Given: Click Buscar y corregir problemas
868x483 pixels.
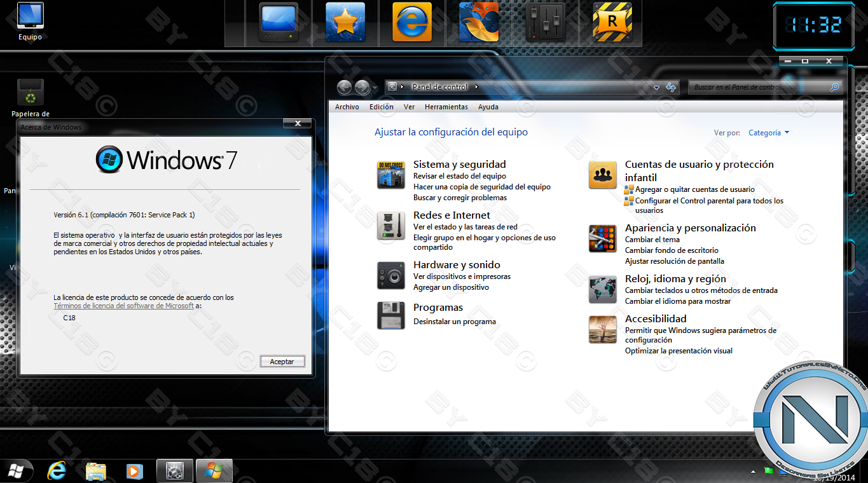Looking at the screenshot, I should point(460,198).
